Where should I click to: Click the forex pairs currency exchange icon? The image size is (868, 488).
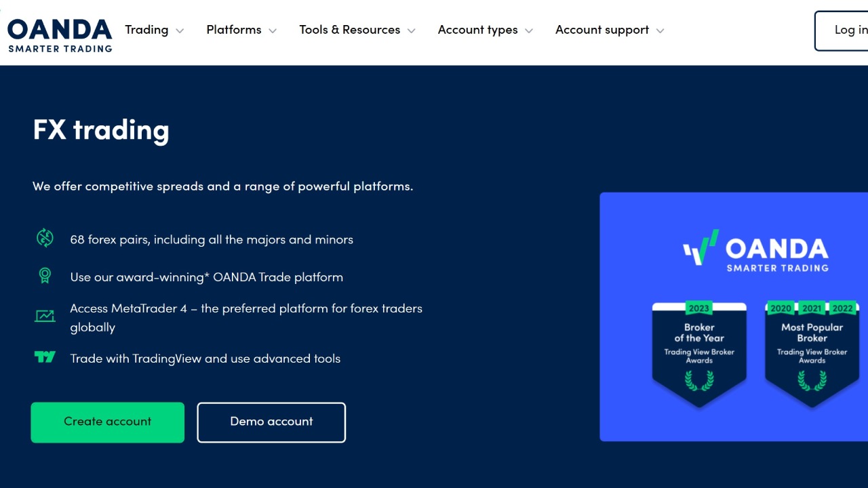[x=45, y=238]
